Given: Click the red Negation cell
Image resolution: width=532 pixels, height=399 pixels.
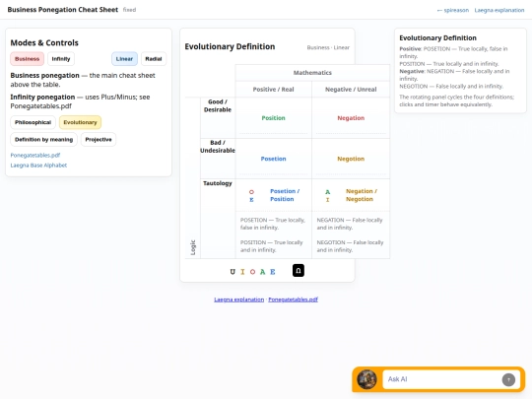Looking at the screenshot, I should [351, 118].
